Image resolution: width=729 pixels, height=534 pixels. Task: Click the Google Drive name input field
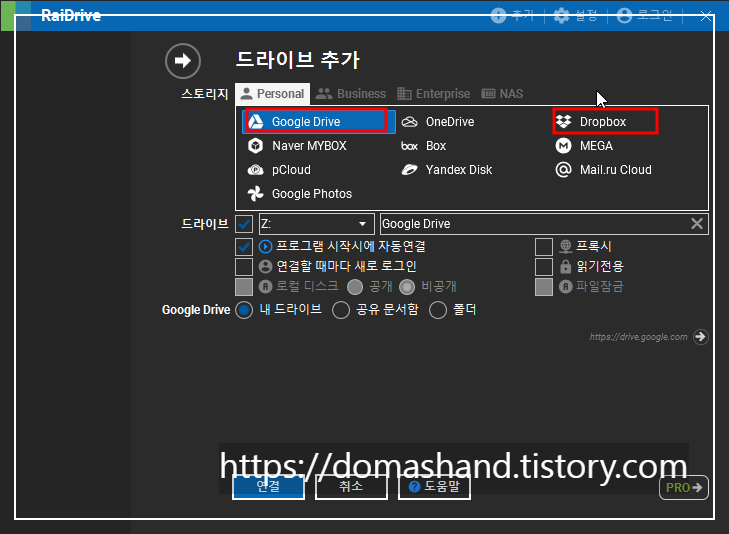click(544, 224)
